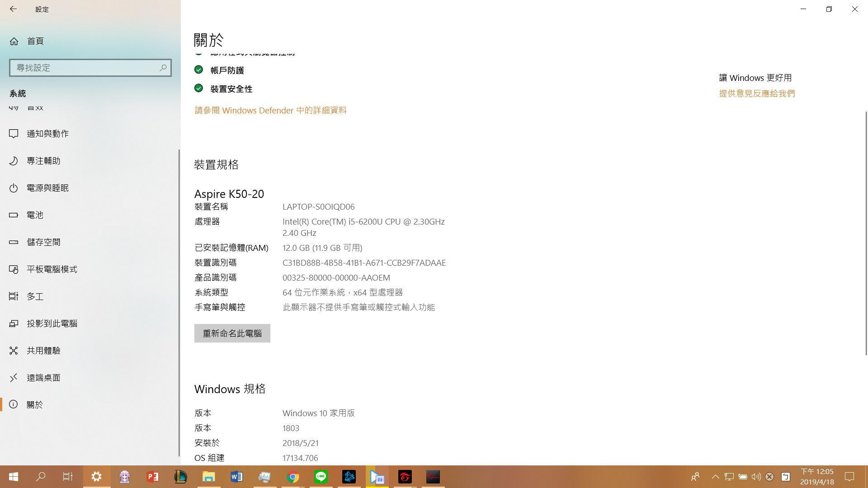
Task: Click the 裝置安全性 green check status
Action: pos(198,88)
